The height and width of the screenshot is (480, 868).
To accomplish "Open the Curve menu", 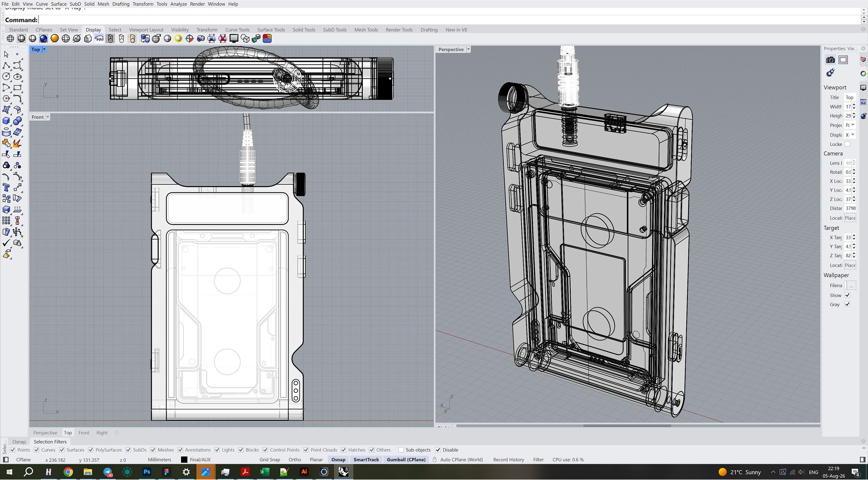I will [42, 4].
